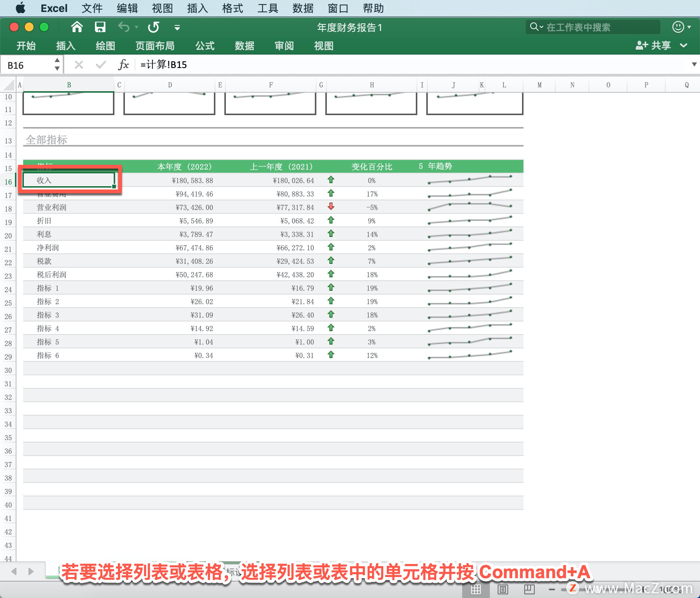Viewport: 700px width, 598px height.
Task: Undo the last action
Action: coord(123,27)
